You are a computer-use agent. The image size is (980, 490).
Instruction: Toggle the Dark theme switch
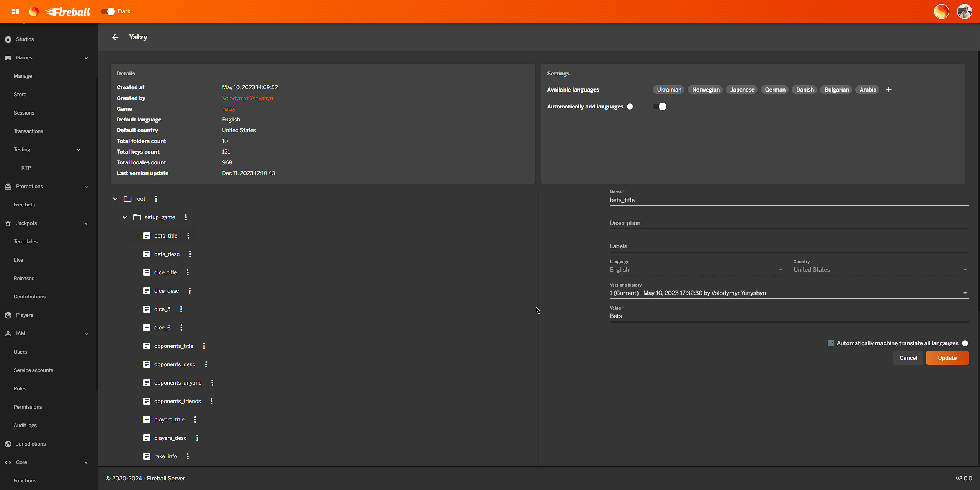(108, 11)
